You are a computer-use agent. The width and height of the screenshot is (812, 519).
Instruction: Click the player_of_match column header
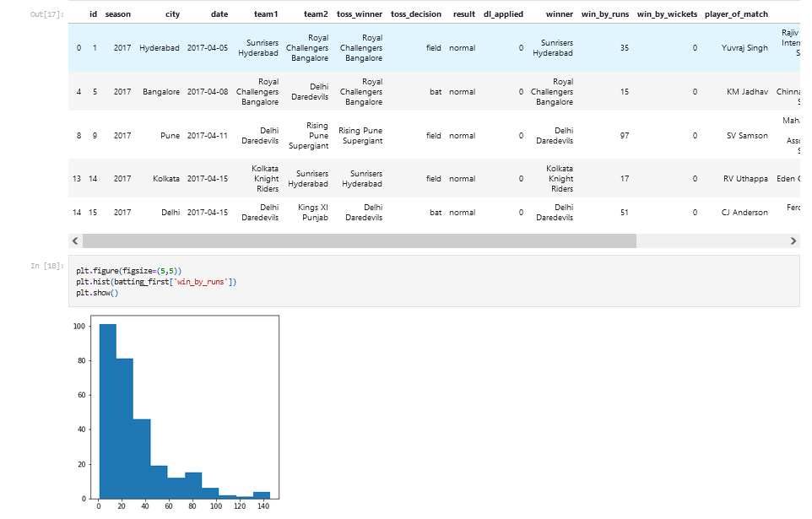pyautogui.click(x=736, y=14)
